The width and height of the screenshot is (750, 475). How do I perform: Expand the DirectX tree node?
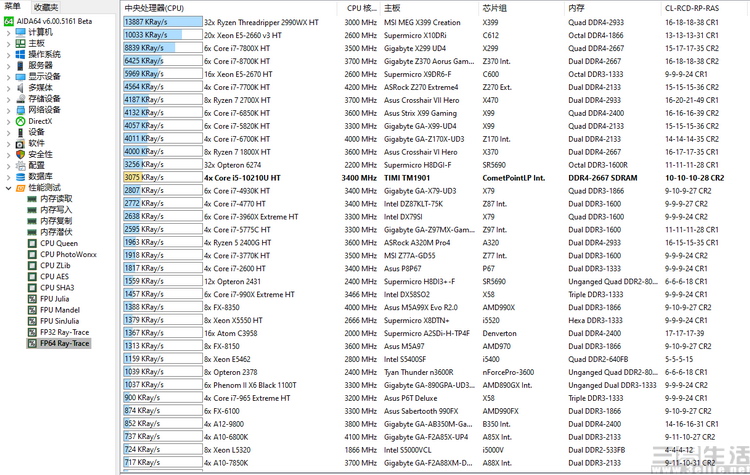point(8,122)
